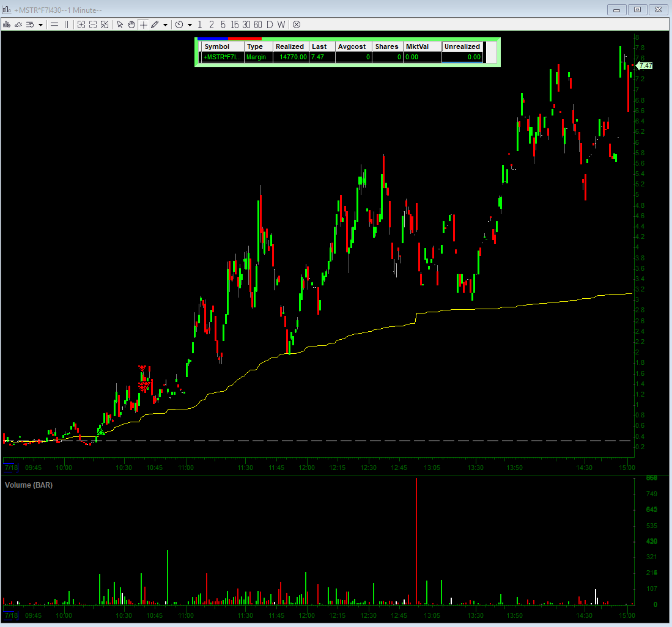
Task: Switch chart to 60 minute interval
Action: [257, 25]
